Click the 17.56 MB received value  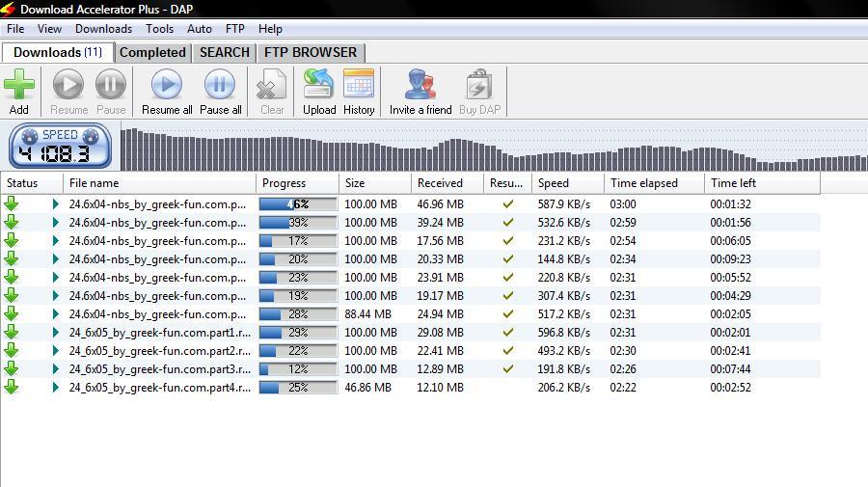(x=440, y=241)
